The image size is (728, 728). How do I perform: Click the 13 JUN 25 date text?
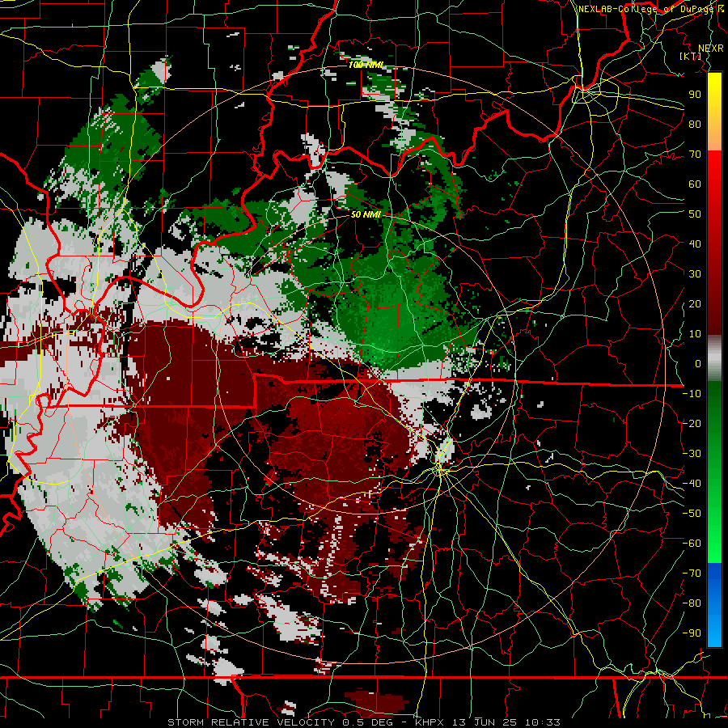pos(485,722)
